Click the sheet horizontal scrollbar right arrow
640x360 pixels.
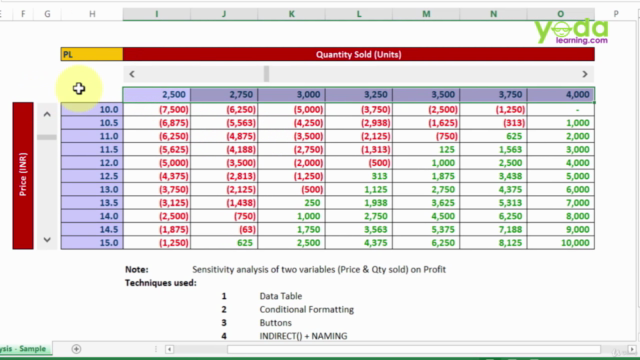[x=632, y=349]
